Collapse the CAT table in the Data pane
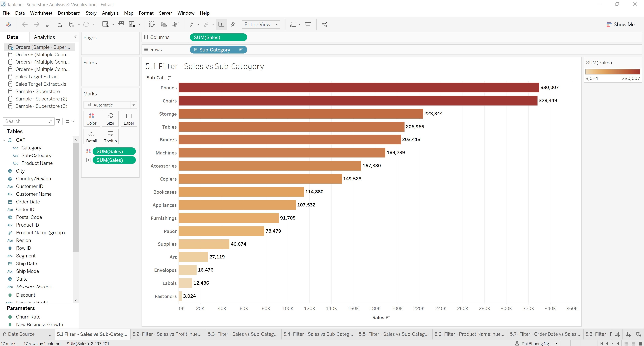This screenshot has width=644, height=346. [x=4, y=140]
